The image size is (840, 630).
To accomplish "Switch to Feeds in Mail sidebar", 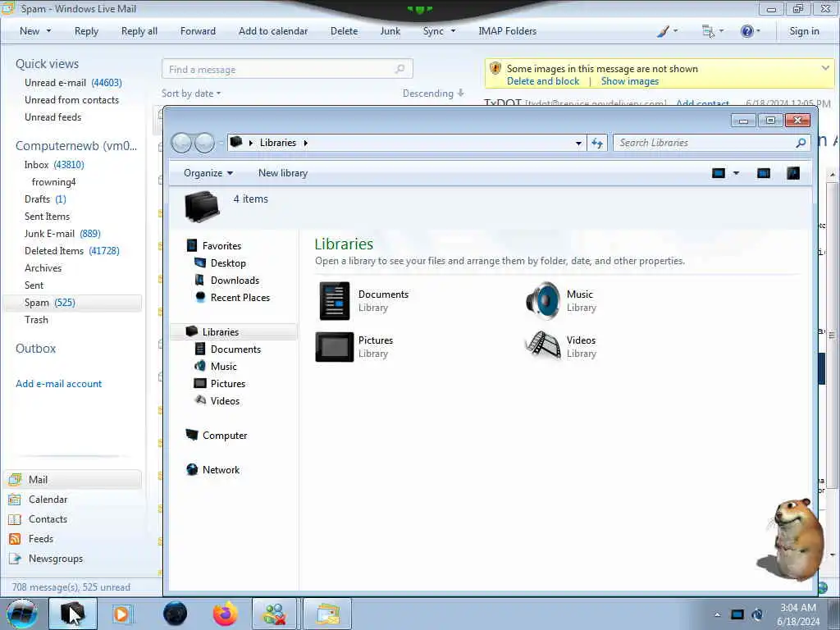I will (x=41, y=539).
